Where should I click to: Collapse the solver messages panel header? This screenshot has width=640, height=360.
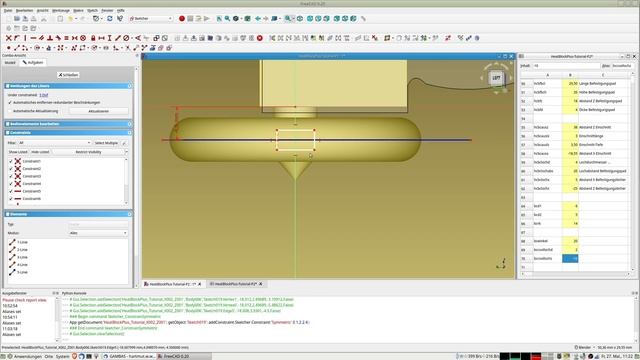pyautogui.click(x=68, y=86)
